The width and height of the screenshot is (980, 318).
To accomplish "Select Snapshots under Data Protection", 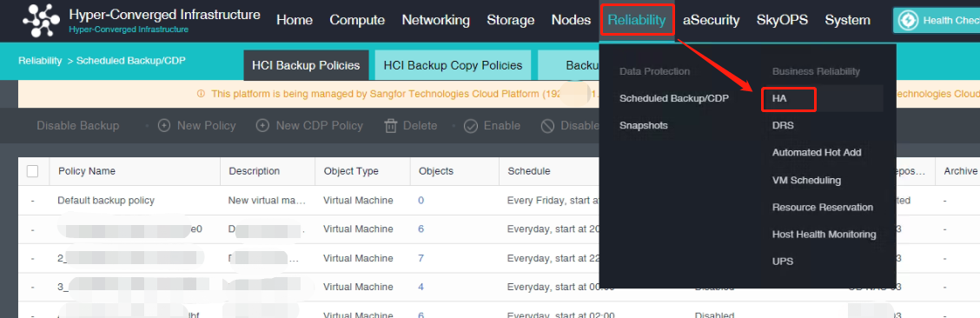I will coord(643,126).
